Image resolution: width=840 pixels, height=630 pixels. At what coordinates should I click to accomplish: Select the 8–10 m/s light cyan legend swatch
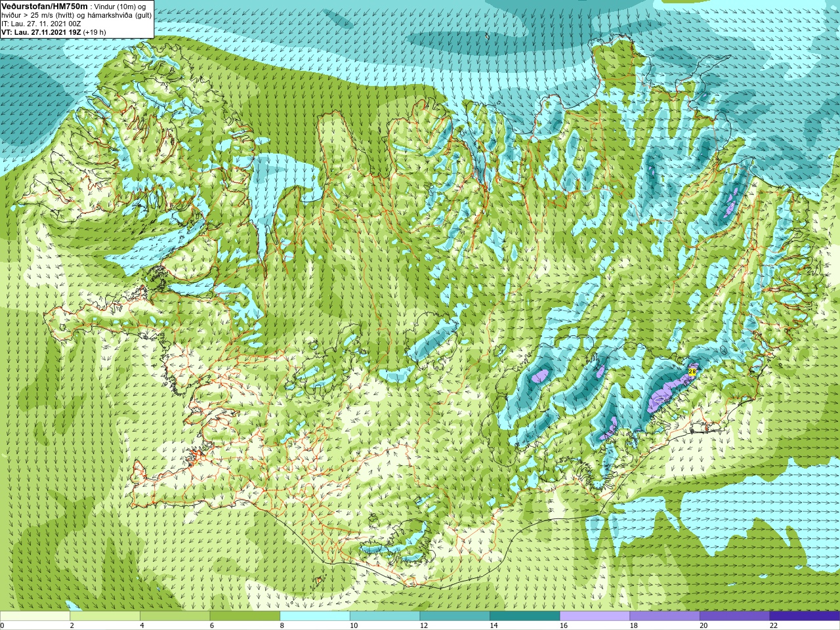point(315,616)
